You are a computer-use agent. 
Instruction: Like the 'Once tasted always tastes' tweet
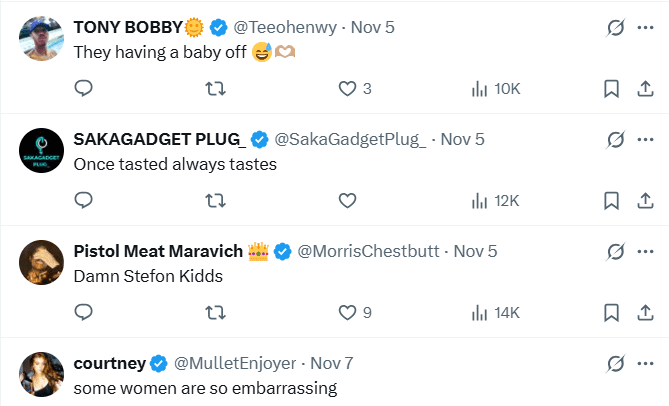tap(348, 201)
